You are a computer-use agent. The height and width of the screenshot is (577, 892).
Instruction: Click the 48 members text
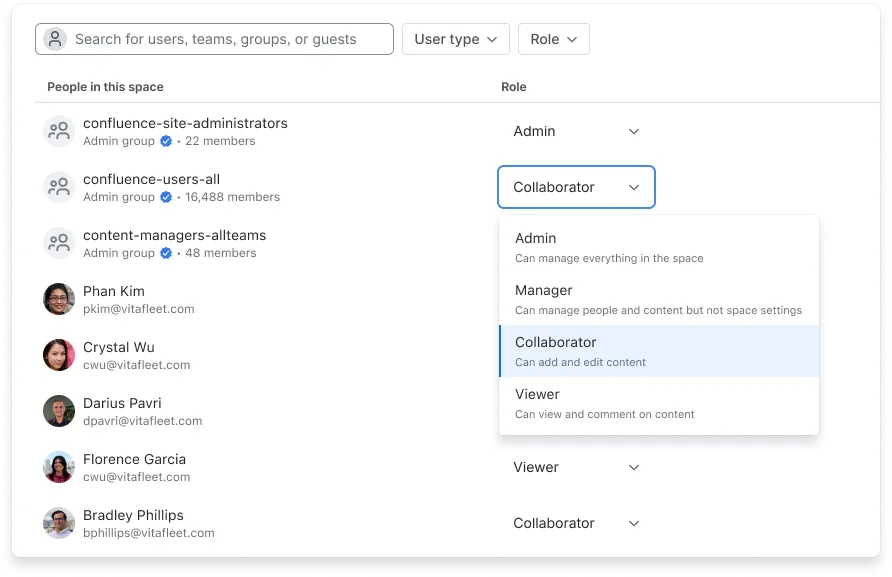221,253
